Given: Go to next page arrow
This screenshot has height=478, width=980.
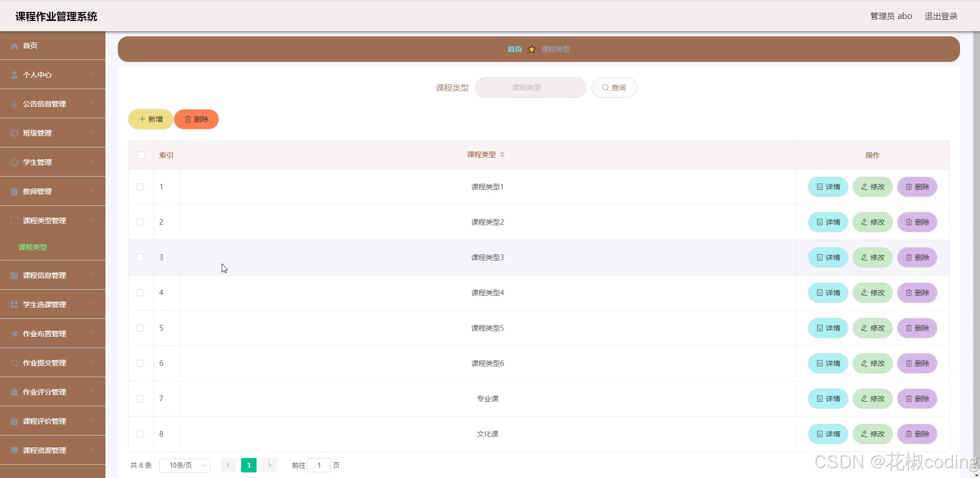Looking at the screenshot, I should 269,465.
